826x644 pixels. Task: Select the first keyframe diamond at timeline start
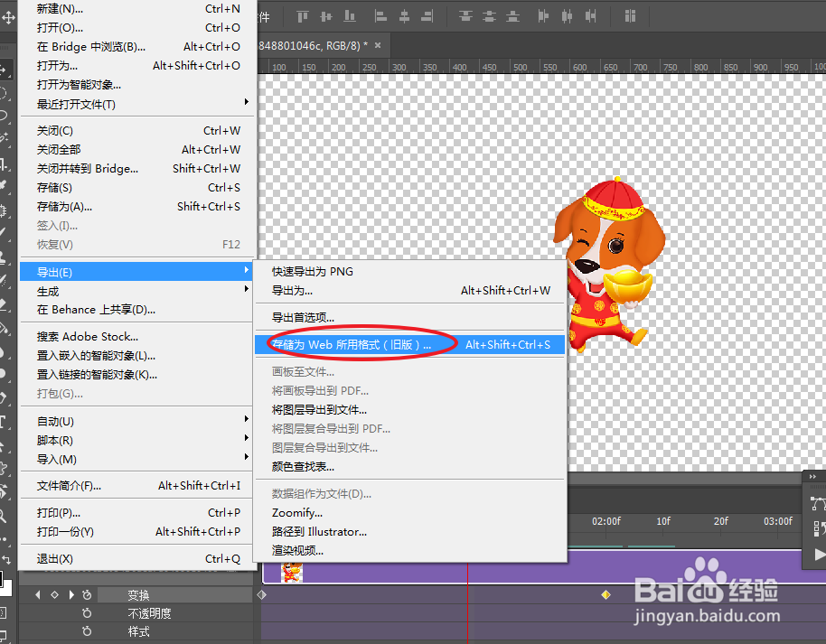(262, 595)
